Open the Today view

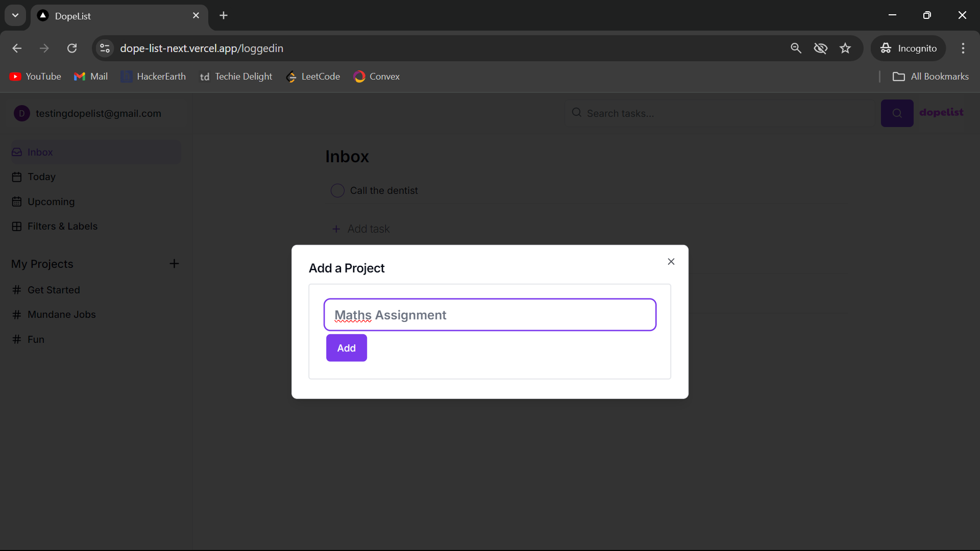[41, 177]
